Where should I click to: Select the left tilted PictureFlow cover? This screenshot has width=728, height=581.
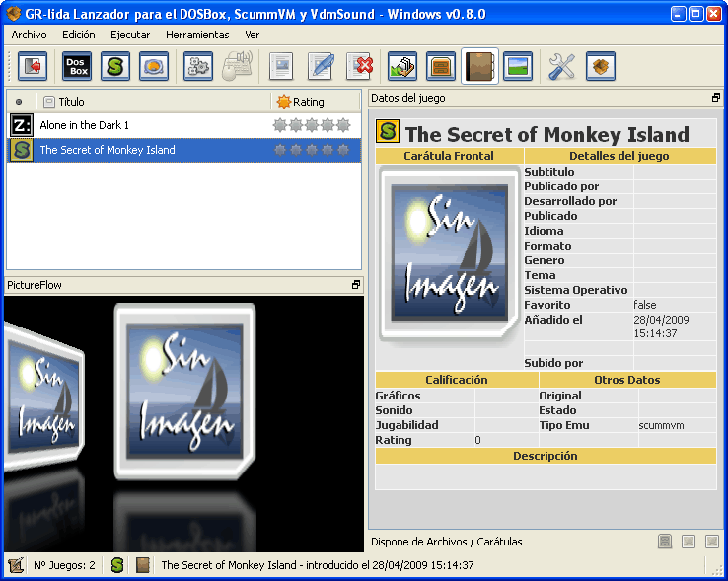[44, 397]
